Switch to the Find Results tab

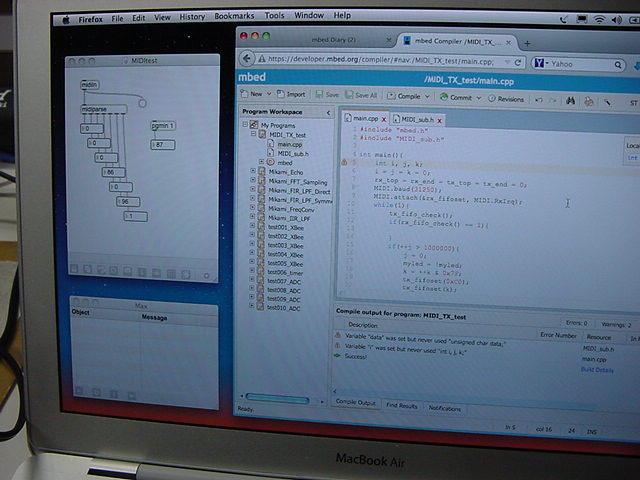click(x=402, y=406)
